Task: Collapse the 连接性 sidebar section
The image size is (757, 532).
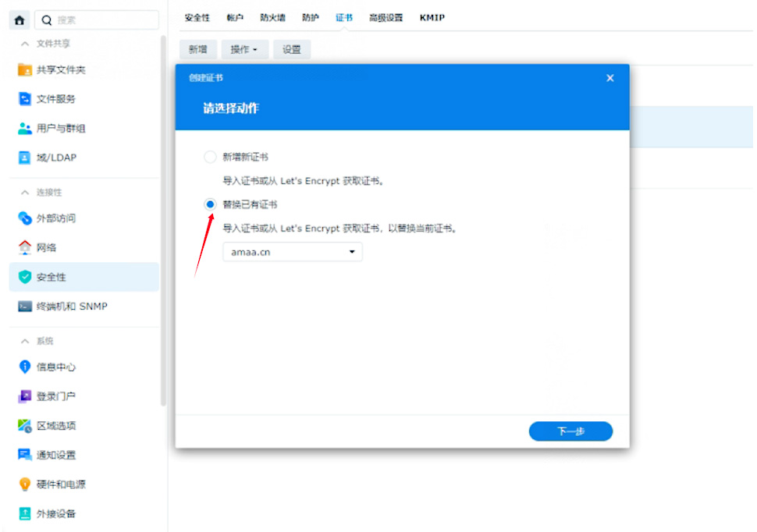Action: click(25, 192)
